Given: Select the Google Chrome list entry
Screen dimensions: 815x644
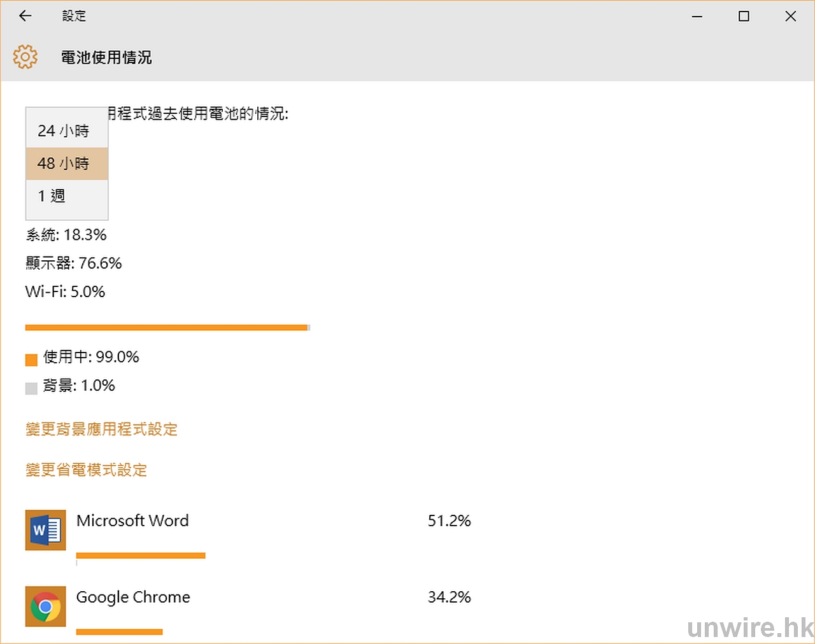Looking at the screenshot, I should 133,597.
